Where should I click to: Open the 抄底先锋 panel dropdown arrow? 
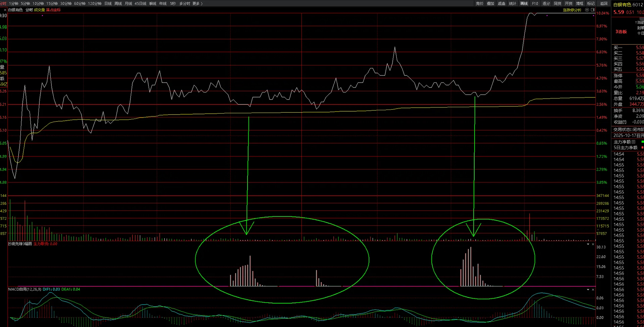tap(588, 244)
